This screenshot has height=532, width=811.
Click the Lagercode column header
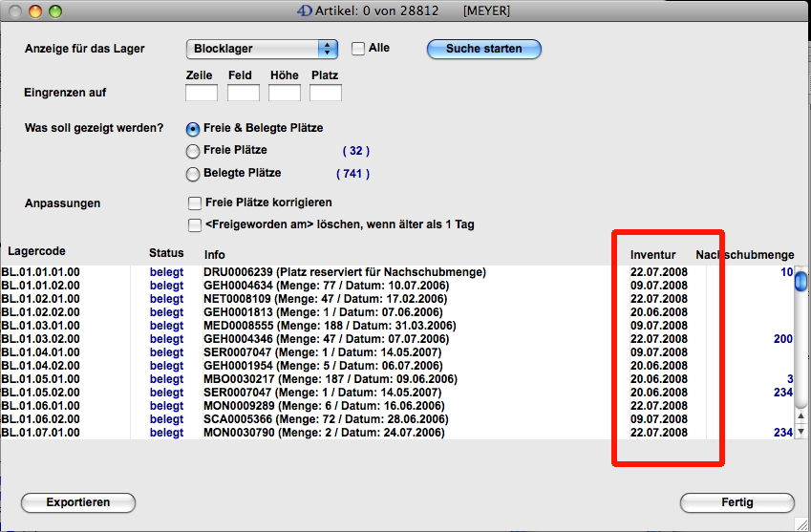36,252
